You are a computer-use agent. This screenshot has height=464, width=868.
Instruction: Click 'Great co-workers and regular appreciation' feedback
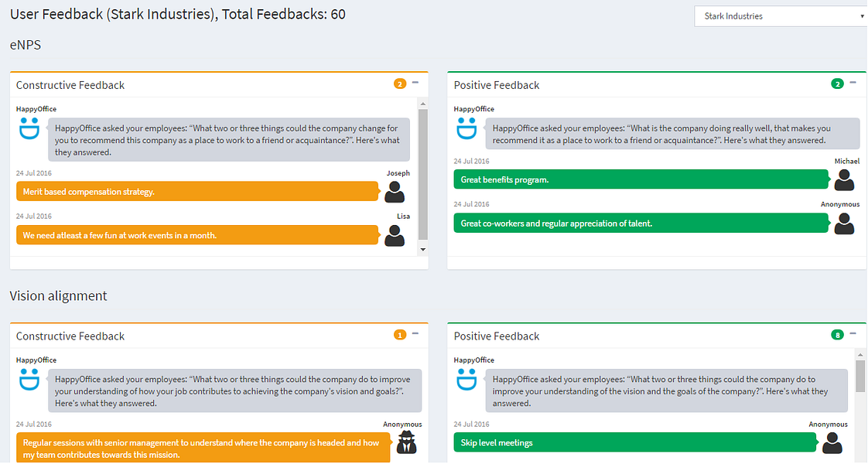point(641,223)
